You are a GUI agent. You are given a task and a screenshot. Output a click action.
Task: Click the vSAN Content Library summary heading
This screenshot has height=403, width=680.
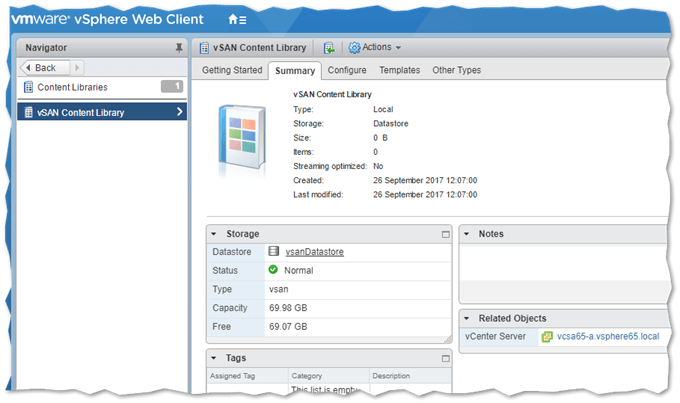pyautogui.click(x=332, y=95)
